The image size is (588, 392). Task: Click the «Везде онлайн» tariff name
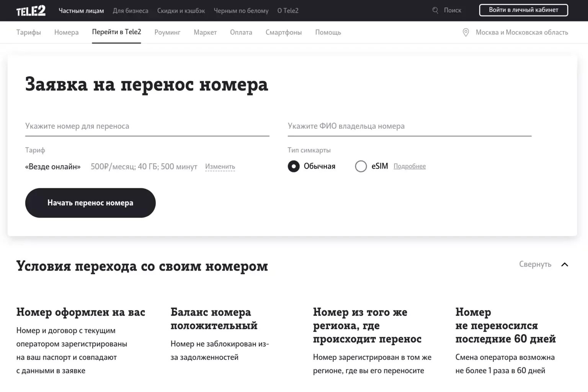click(x=53, y=167)
